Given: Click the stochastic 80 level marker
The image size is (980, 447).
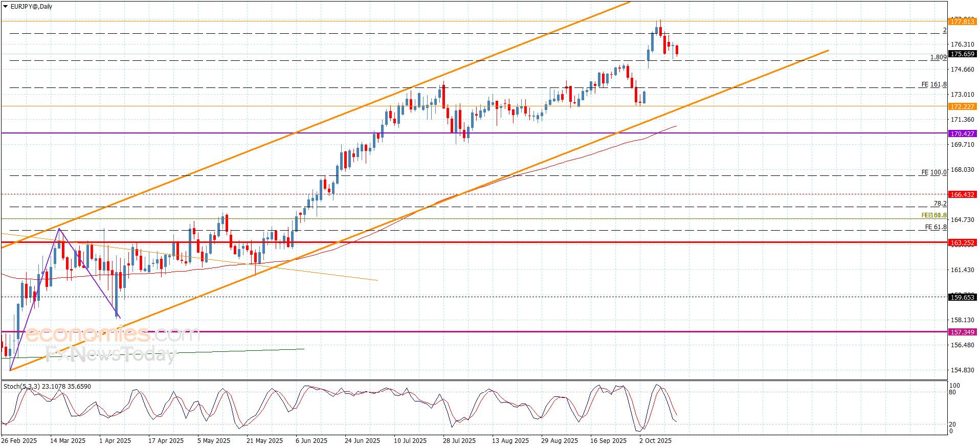Looking at the screenshot, I should [952, 392].
